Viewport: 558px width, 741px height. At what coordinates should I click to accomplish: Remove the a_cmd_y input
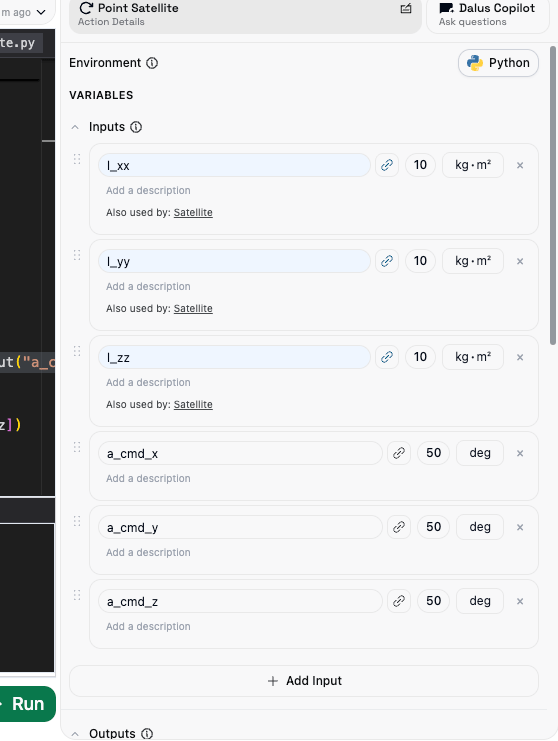click(x=520, y=527)
